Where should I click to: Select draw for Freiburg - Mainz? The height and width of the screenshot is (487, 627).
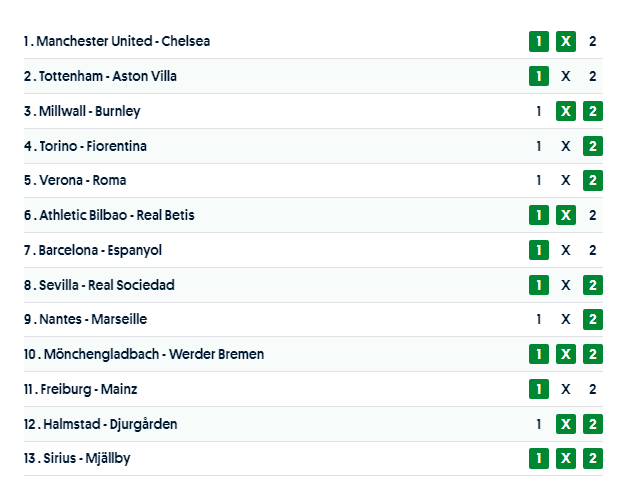tap(566, 389)
